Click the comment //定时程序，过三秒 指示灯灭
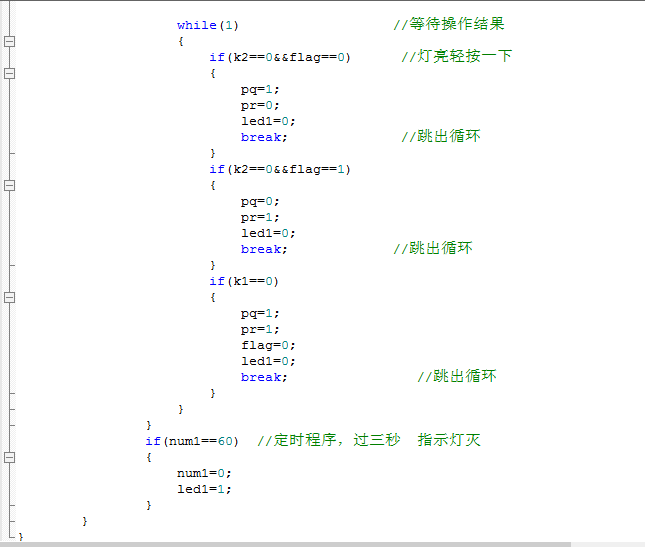The height and width of the screenshot is (547, 645). click(x=369, y=440)
